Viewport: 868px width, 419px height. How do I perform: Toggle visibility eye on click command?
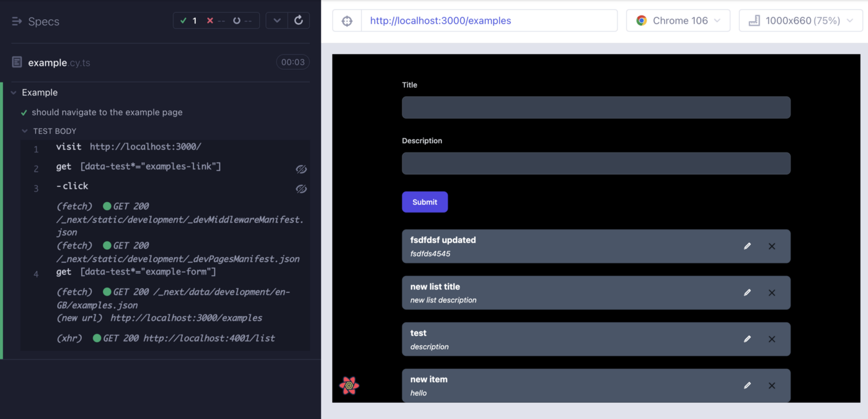coord(301,189)
